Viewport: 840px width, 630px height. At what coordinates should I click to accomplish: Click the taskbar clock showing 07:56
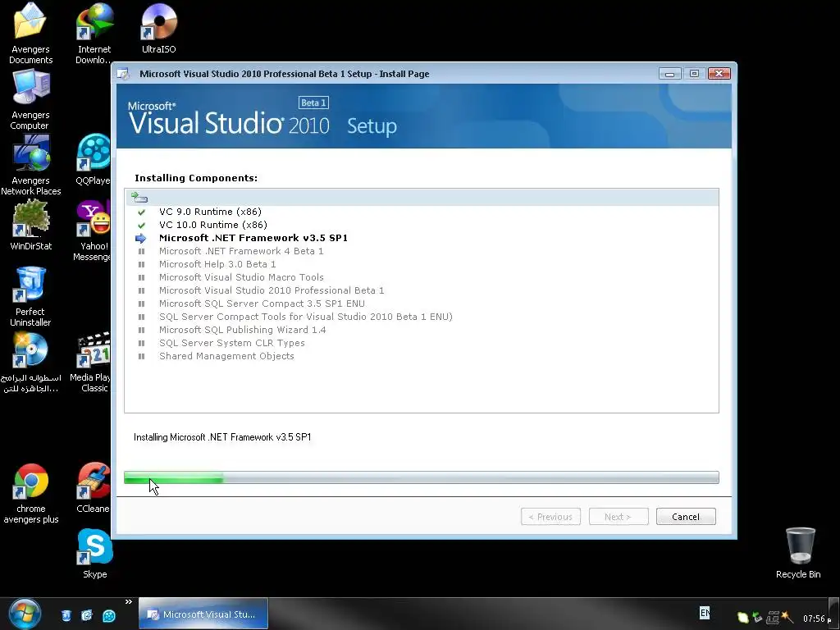(814, 619)
